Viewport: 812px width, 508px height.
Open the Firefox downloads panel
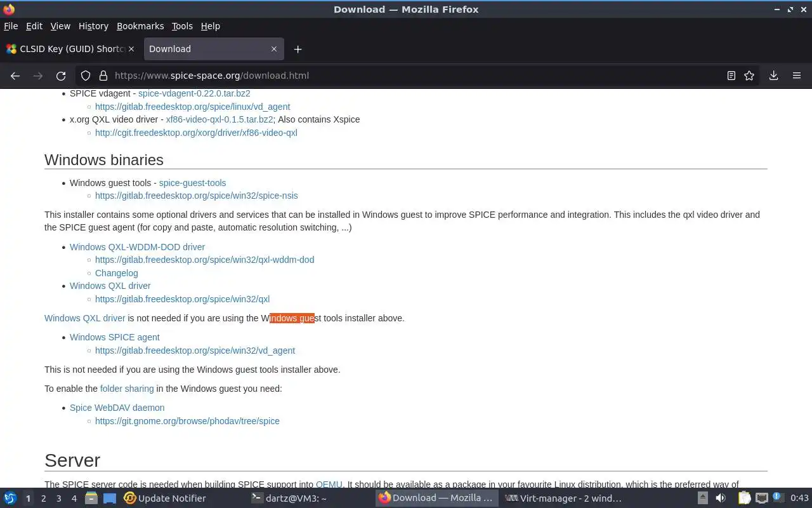click(773, 76)
